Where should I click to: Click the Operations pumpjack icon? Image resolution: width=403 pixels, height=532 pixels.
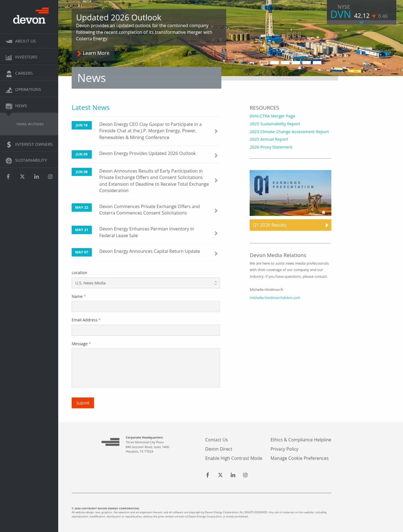coord(9,90)
